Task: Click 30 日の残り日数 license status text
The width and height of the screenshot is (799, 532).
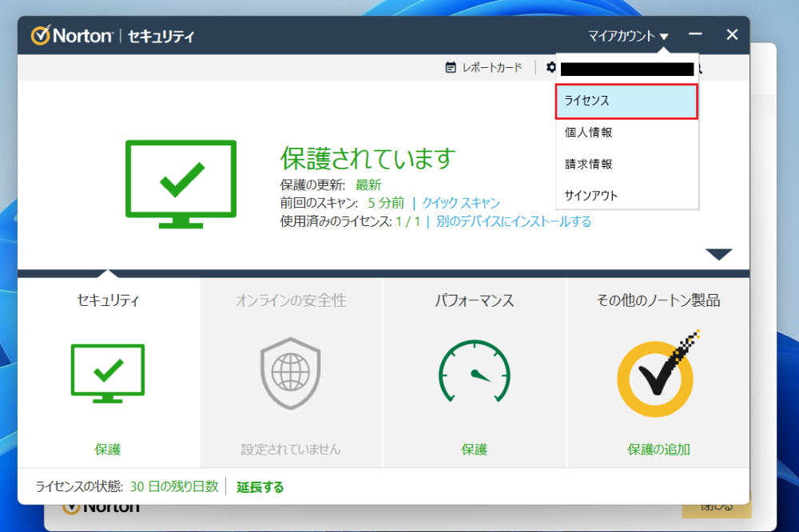Action: 173,486
